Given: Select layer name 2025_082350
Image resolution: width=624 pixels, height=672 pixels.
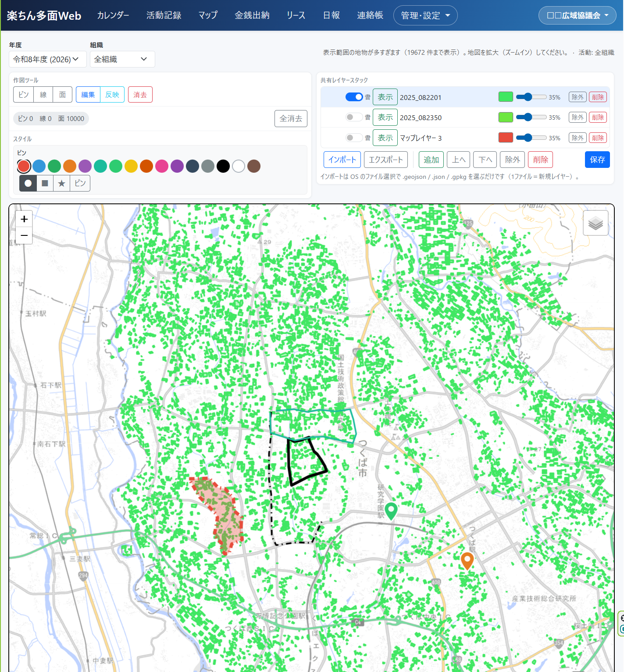Looking at the screenshot, I should [x=421, y=117].
